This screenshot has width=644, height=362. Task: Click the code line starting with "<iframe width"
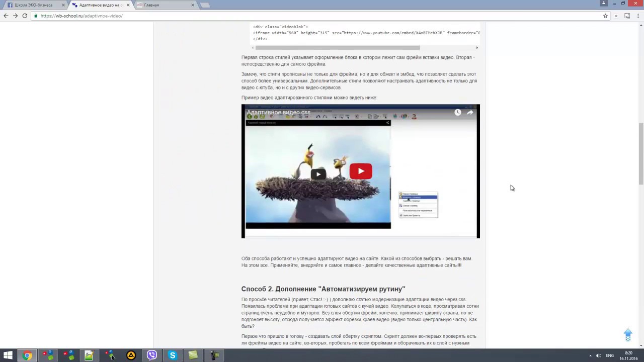(366, 33)
